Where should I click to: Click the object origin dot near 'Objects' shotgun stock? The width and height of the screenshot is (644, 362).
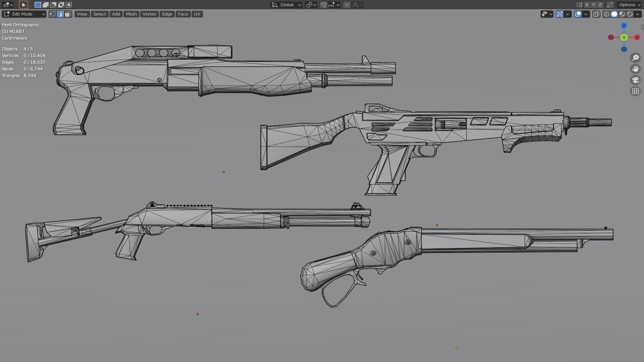tap(224, 172)
